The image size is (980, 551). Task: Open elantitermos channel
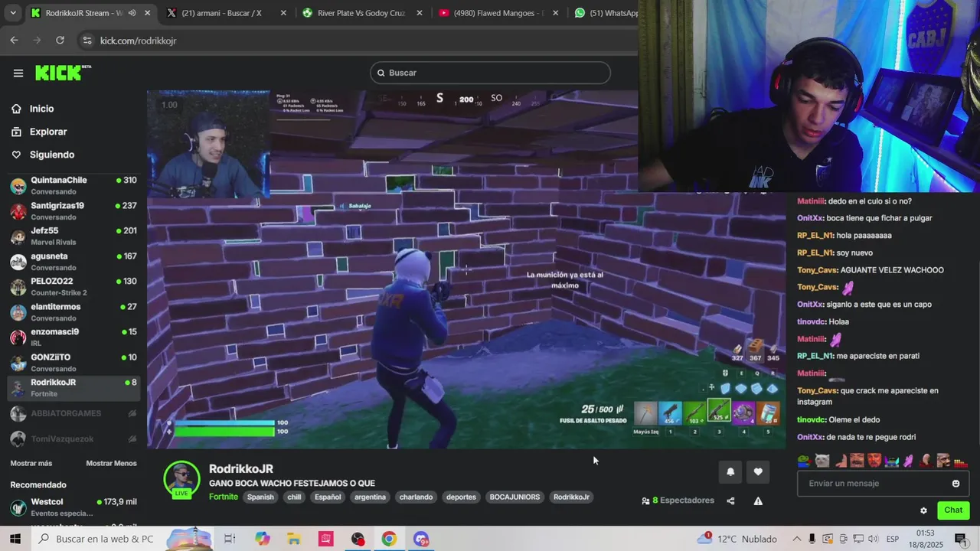[x=73, y=312]
